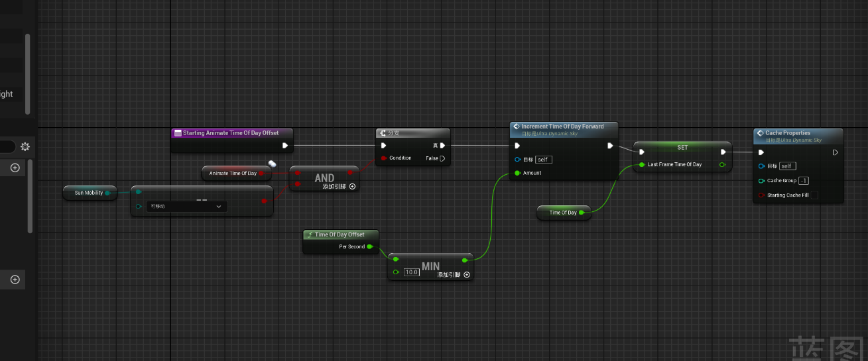This screenshot has width=868, height=361.
Task: Click the green output pin on SET node
Action: (x=722, y=164)
